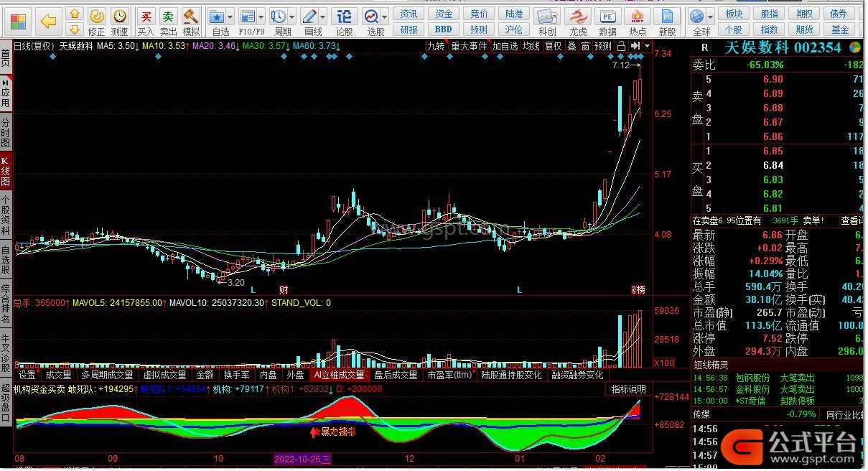Viewport: 868px width, 471px height.
Task: Click the 研报 research reports button
Action: 409,29
